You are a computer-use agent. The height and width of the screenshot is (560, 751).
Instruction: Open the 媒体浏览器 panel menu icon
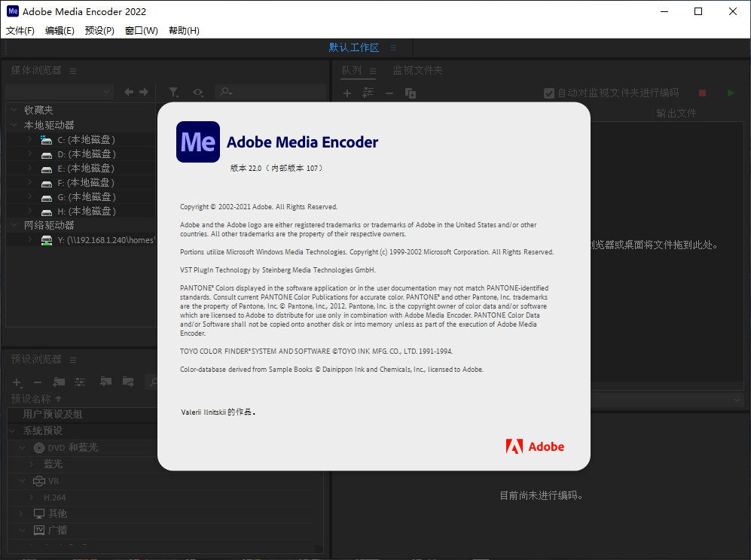pos(73,71)
